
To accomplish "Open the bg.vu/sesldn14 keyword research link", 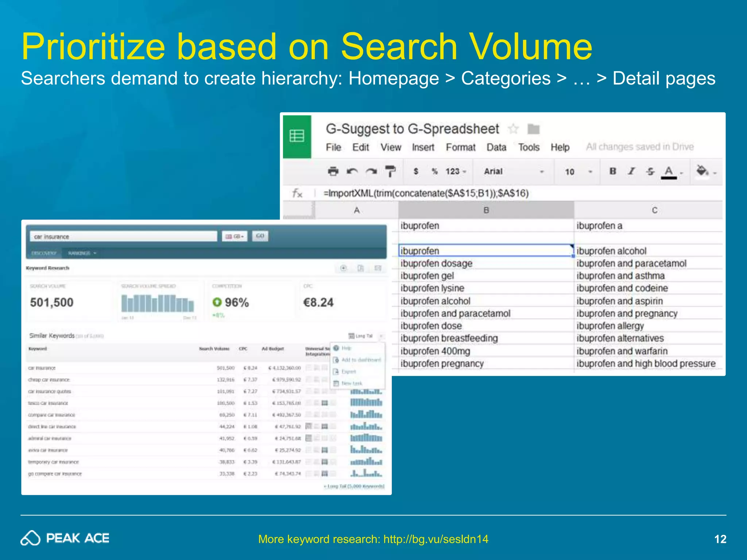I will click(436, 539).
